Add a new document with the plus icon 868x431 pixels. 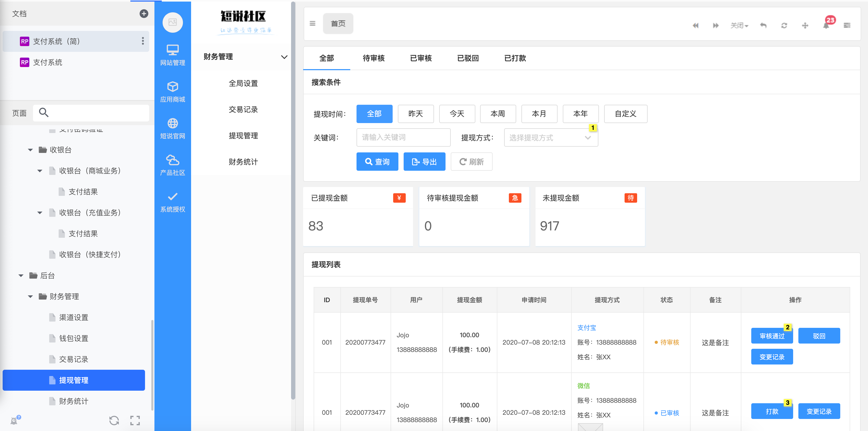(144, 13)
